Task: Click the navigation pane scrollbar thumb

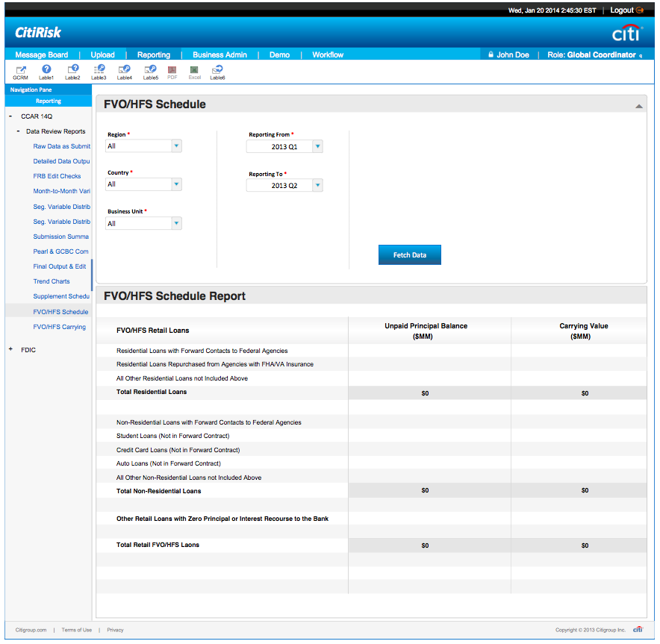Action: click(x=91, y=275)
